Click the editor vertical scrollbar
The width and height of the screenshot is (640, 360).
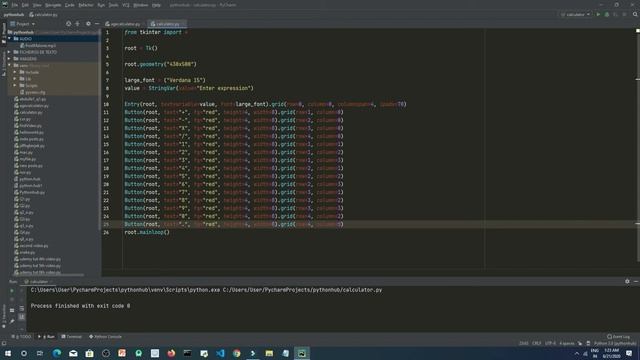click(638, 147)
